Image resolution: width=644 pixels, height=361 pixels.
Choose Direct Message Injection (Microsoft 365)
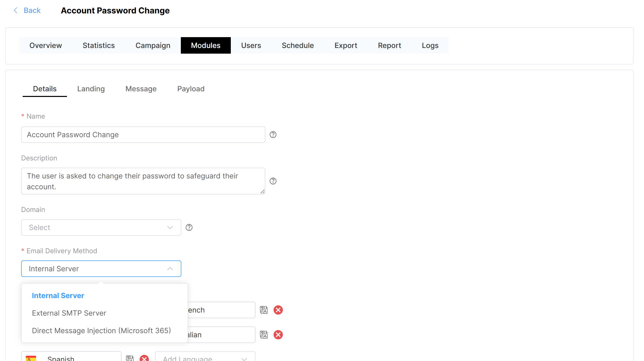[104, 331]
